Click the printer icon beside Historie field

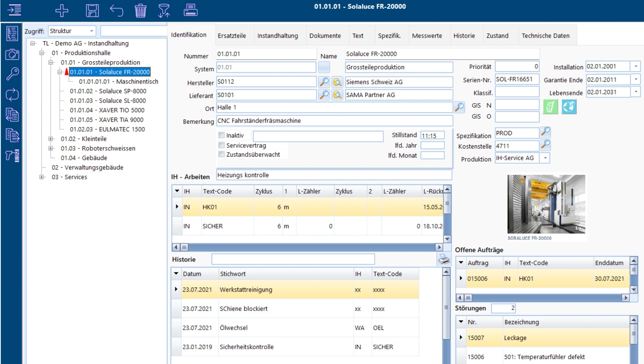click(x=444, y=259)
